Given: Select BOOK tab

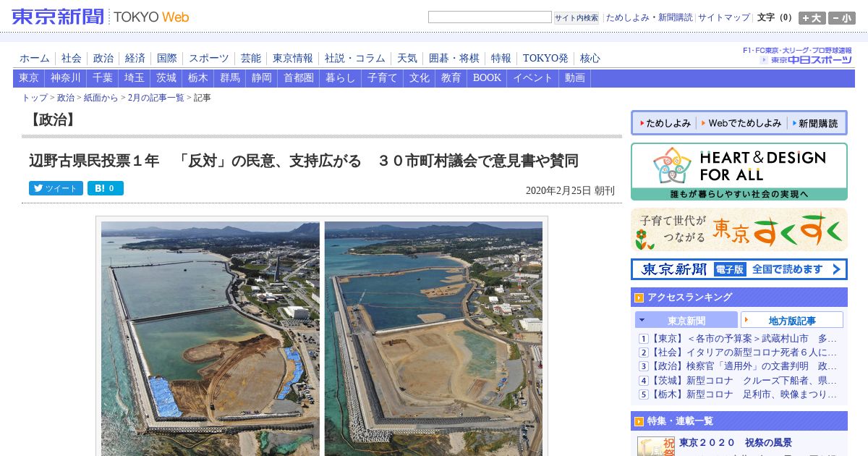Looking at the screenshot, I should click(488, 78).
